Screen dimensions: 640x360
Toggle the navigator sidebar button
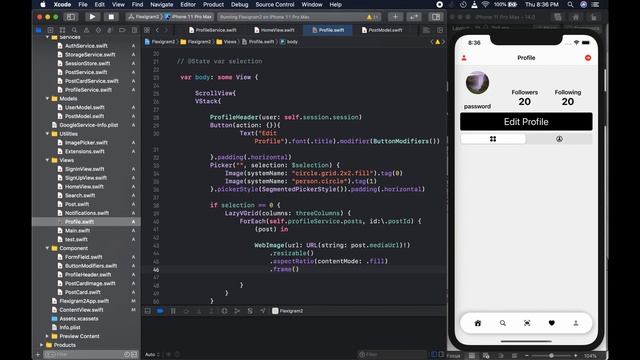point(71,17)
